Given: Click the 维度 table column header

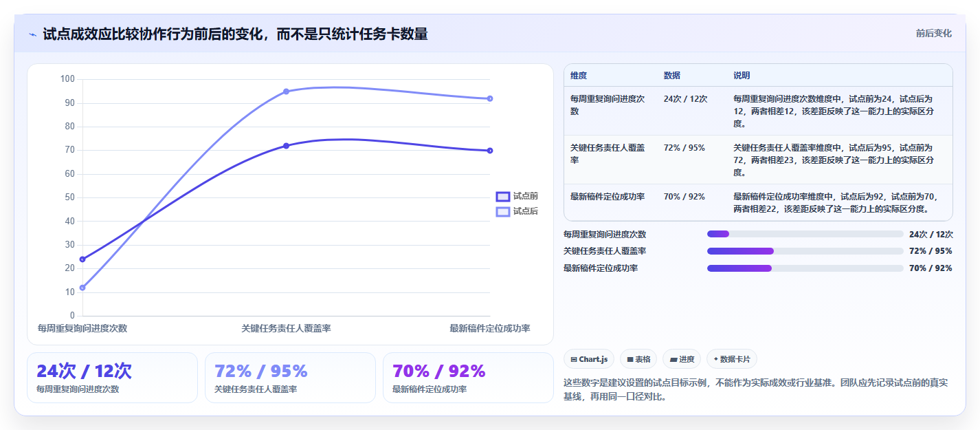Looking at the screenshot, I should point(579,76).
